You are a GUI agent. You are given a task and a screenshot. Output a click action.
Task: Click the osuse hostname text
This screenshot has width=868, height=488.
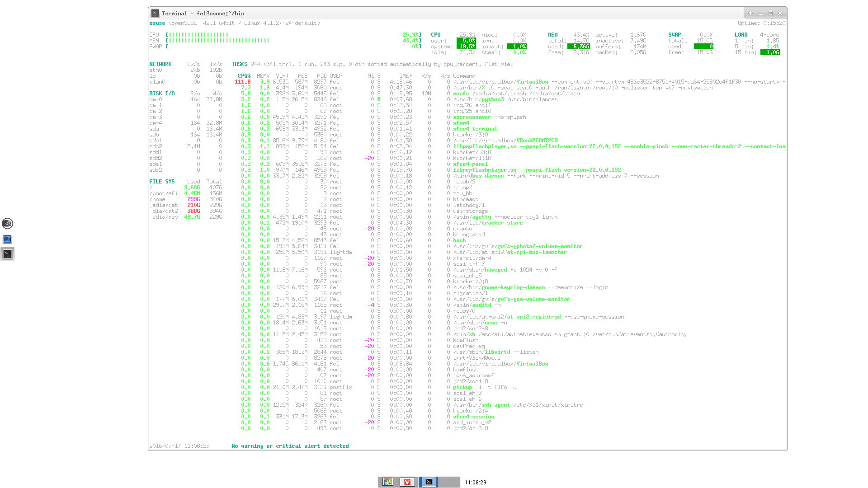tap(157, 23)
